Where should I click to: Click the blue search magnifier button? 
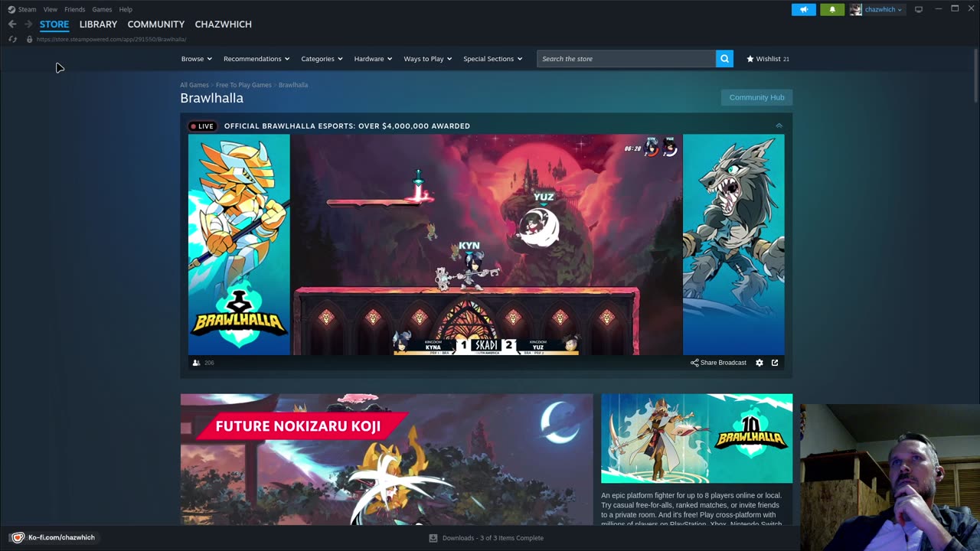(724, 59)
